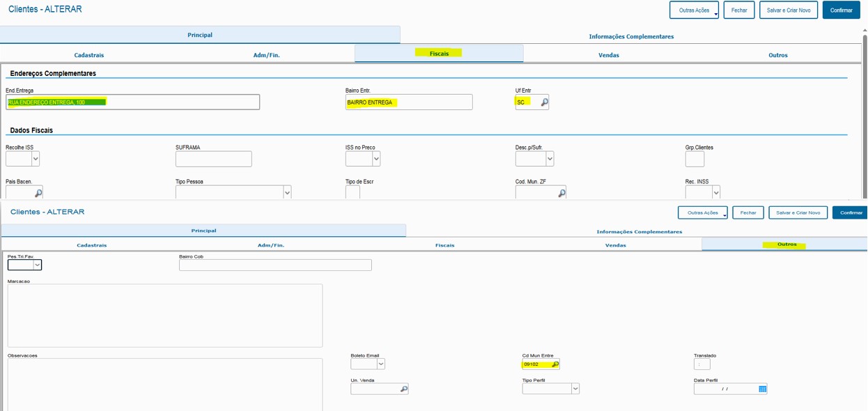Open Pais Bacen. search magnifier icon
The image size is (868, 411).
tap(38, 193)
